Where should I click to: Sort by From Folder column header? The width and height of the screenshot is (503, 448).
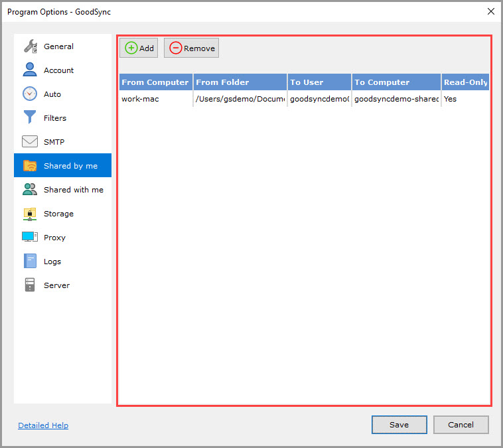click(x=240, y=82)
